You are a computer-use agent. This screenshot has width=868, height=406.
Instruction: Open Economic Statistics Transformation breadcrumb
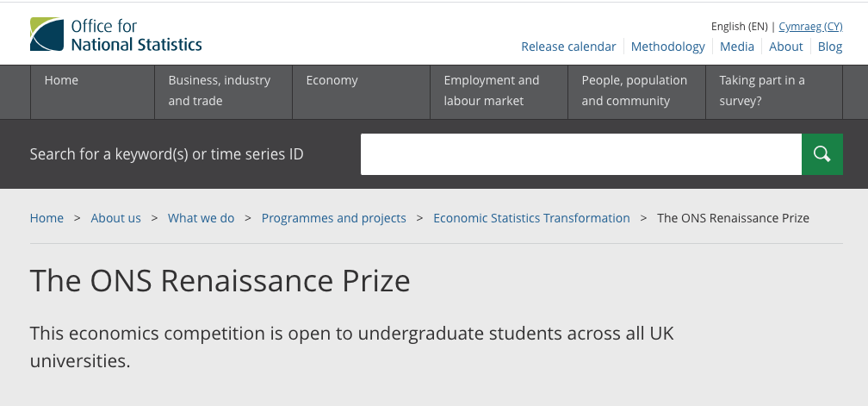pos(531,218)
